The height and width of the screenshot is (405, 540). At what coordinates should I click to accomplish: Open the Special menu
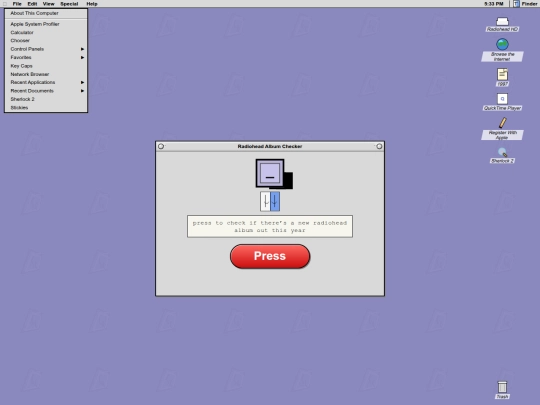69,4
